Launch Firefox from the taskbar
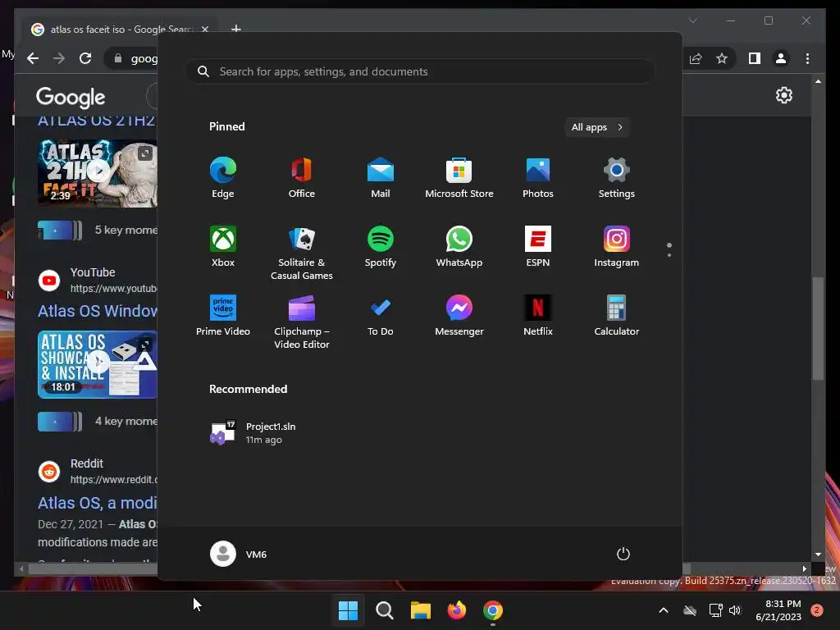This screenshot has width=840, height=630. pos(457,610)
